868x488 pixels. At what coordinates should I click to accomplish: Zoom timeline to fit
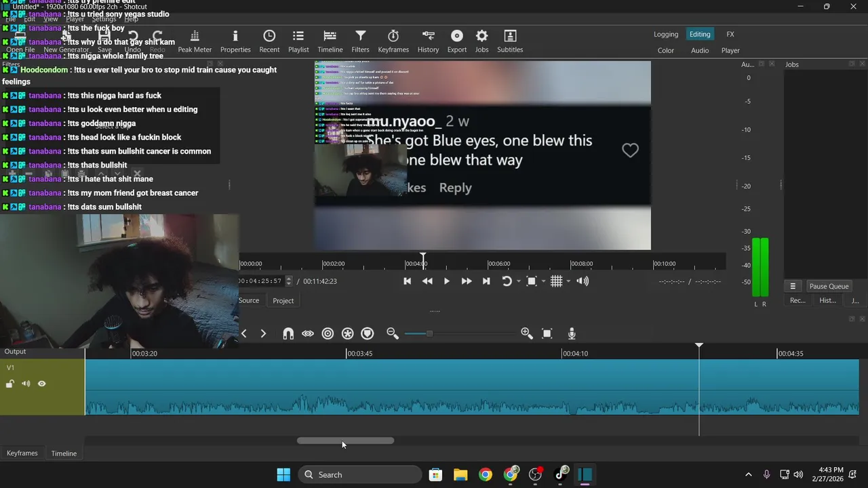pos(547,333)
